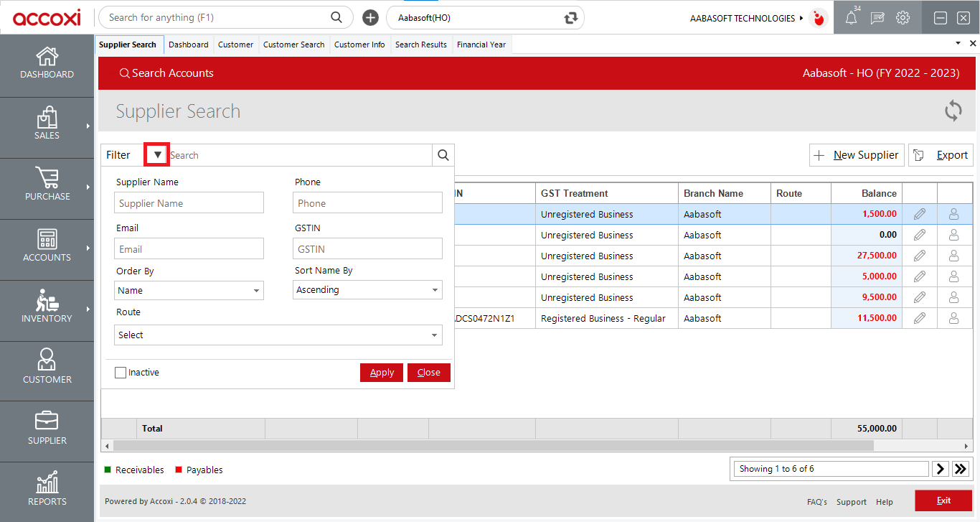Click the Close filter button

tap(429, 373)
